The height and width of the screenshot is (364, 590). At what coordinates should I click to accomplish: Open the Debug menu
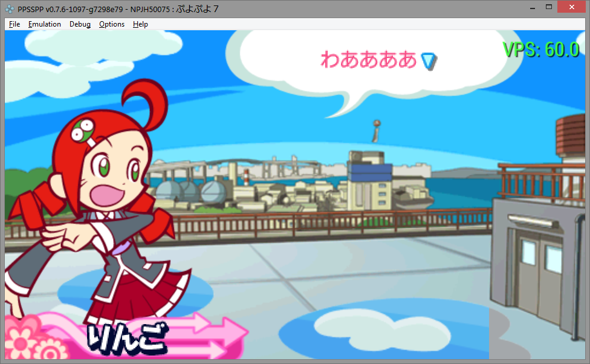click(x=80, y=24)
